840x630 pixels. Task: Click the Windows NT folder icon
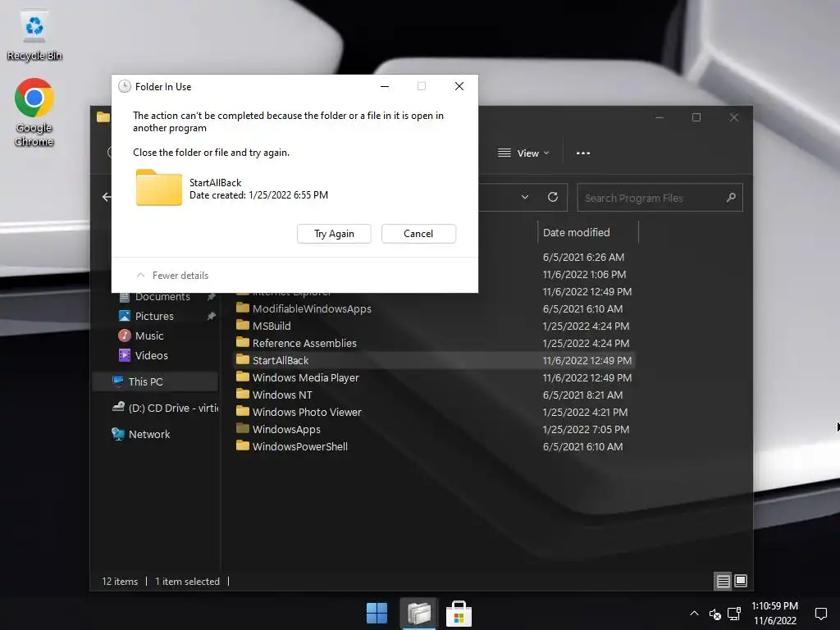pos(243,395)
